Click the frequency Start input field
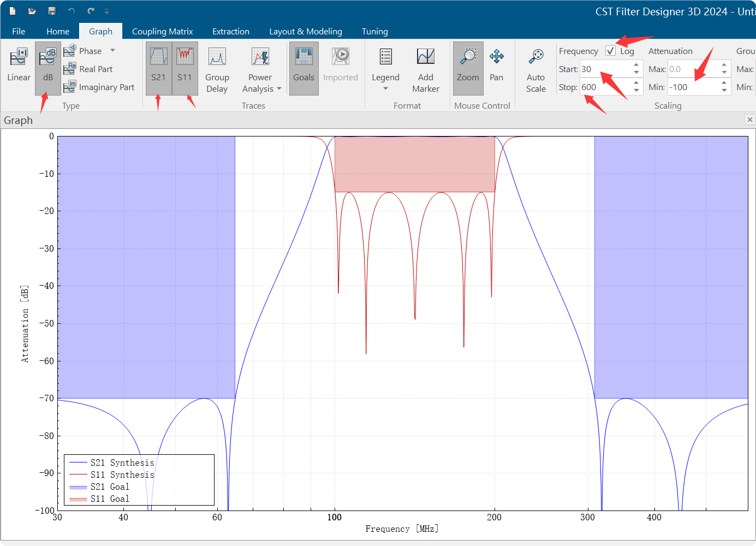756x546 pixels. (605, 69)
